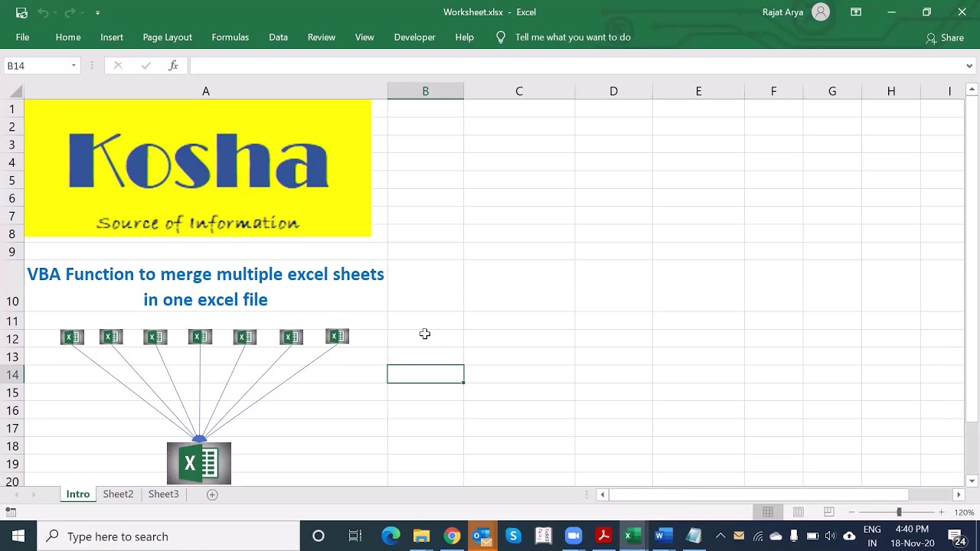Viewport: 980px width, 551px height.
Task: Select row 14 header
Action: click(11, 374)
